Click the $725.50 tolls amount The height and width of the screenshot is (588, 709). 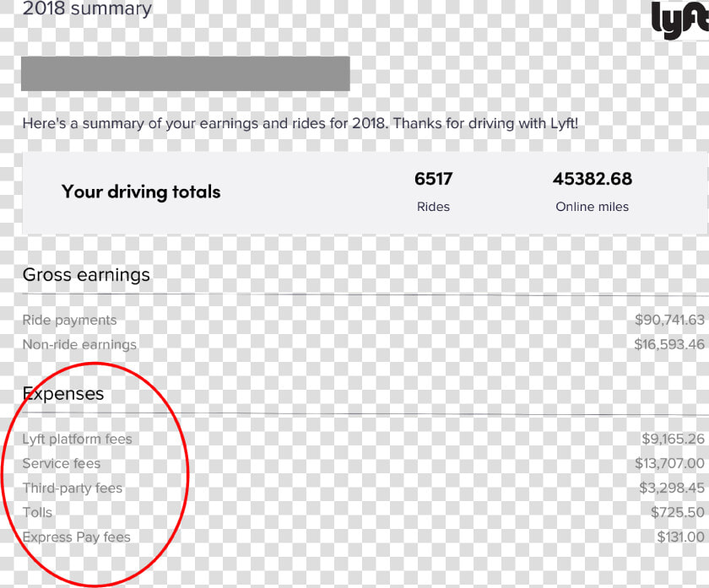678,512
